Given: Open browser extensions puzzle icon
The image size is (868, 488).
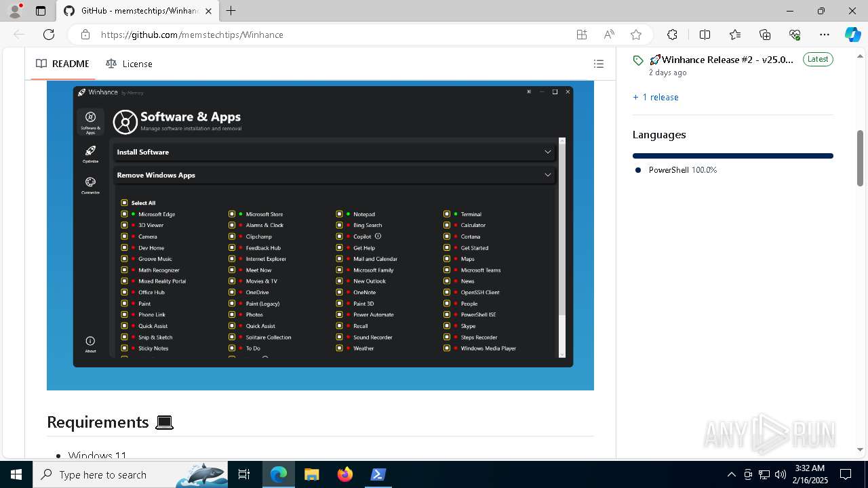Looking at the screenshot, I should [x=672, y=35].
